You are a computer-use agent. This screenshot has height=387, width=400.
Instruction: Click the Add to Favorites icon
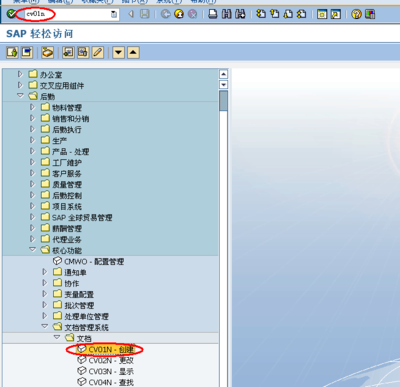point(68,52)
